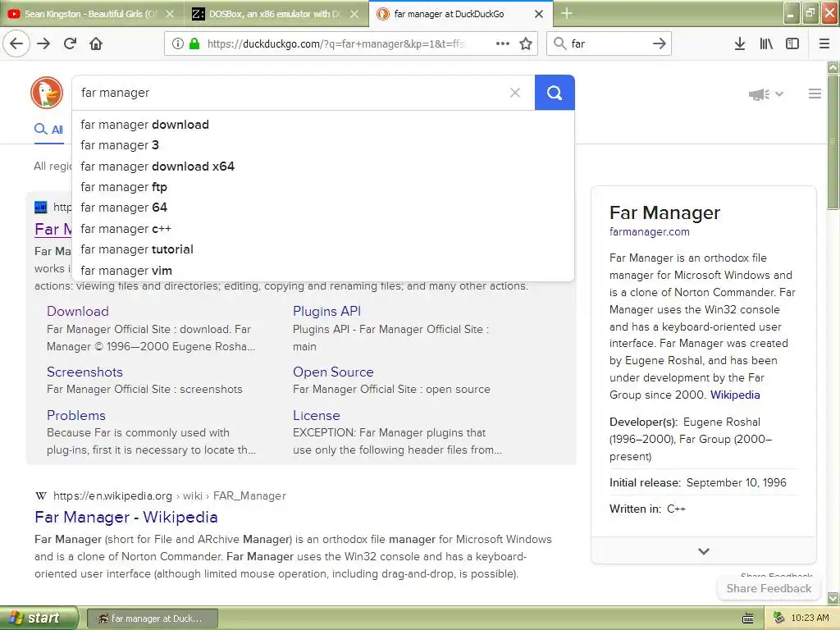Visit farmanager.com from the info panel

650,232
